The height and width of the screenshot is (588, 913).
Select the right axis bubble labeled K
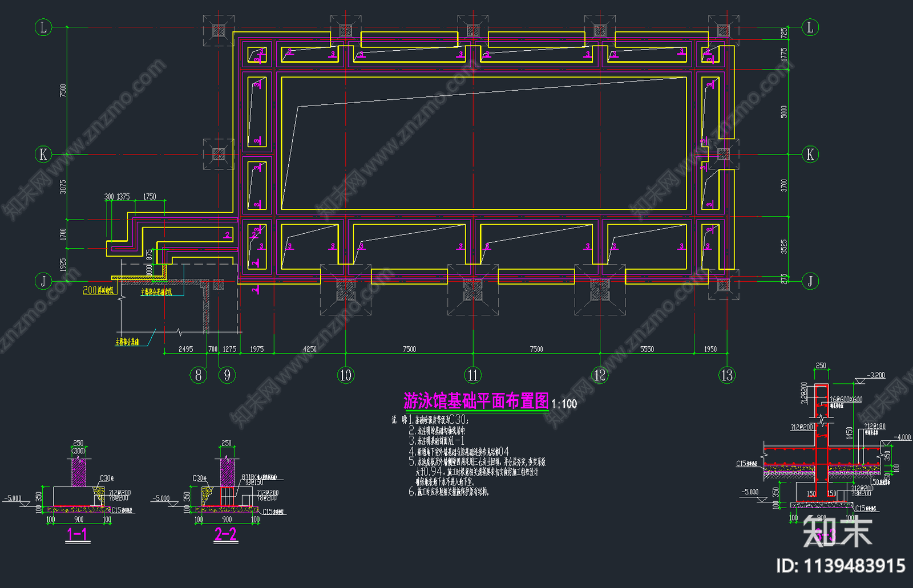point(810,154)
